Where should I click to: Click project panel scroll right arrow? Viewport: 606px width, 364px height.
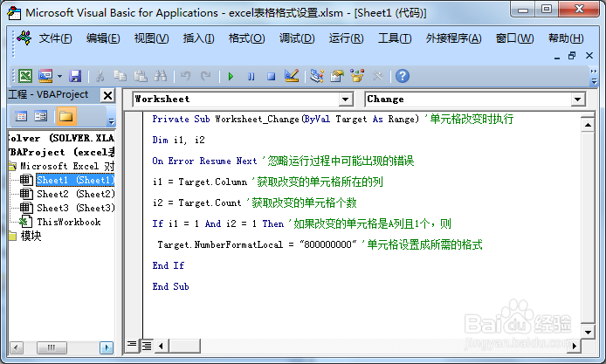click(107, 347)
